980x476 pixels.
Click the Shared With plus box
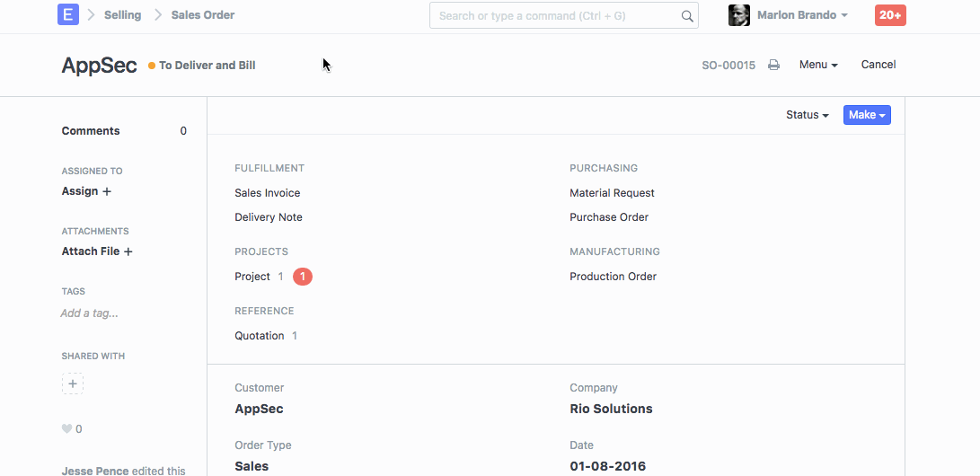click(73, 383)
